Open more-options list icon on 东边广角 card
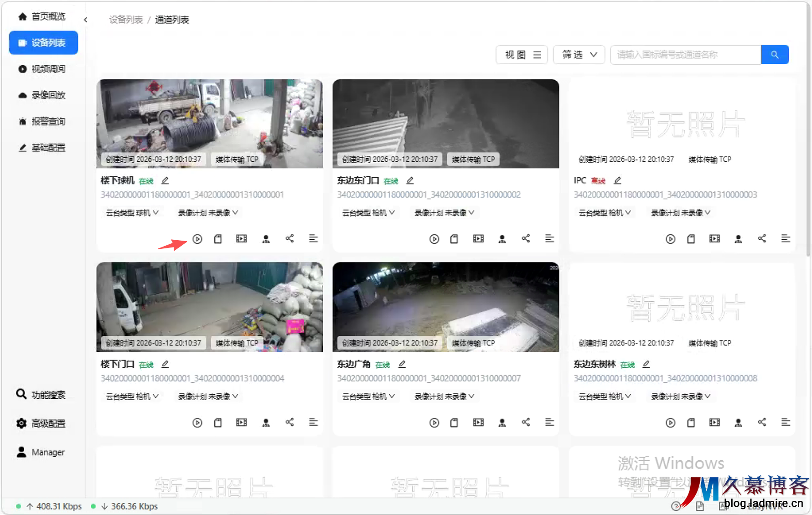The height and width of the screenshot is (515, 812). pos(549,422)
